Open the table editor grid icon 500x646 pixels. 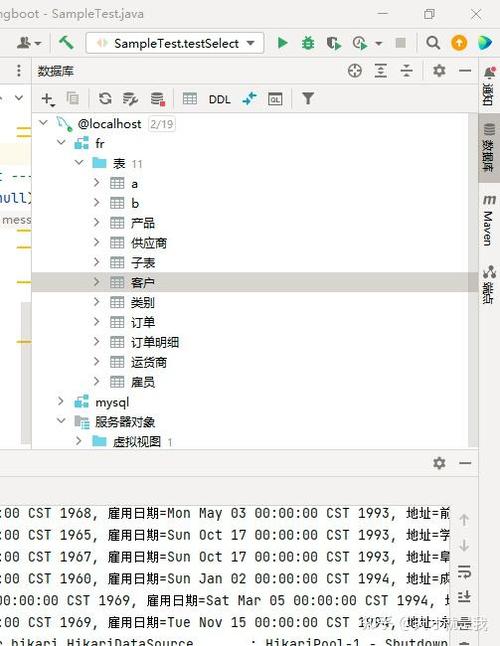click(189, 99)
